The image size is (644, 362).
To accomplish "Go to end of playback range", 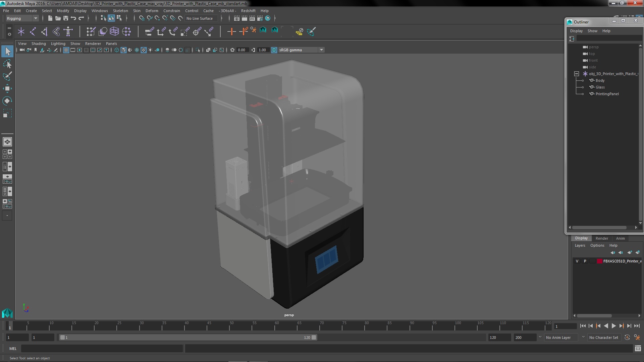I will click(637, 326).
